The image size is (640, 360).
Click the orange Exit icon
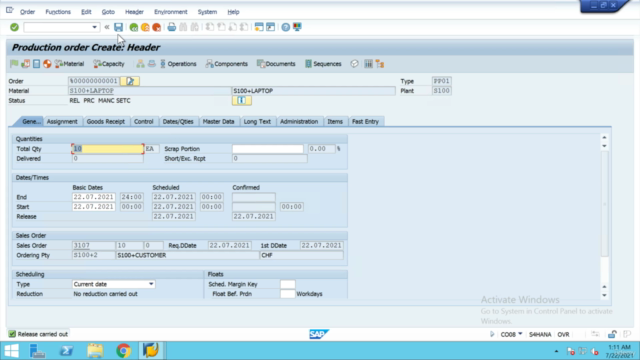click(x=145, y=27)
